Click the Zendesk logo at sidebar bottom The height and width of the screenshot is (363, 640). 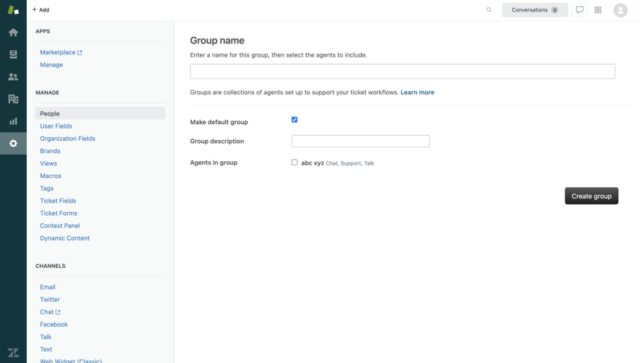pos(13,352)
